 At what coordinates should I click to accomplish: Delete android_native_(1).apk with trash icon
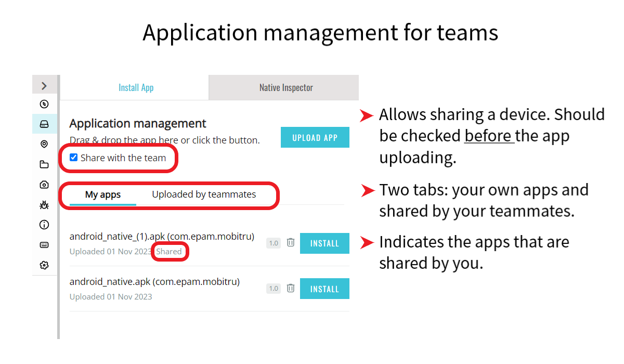(291, 242)
